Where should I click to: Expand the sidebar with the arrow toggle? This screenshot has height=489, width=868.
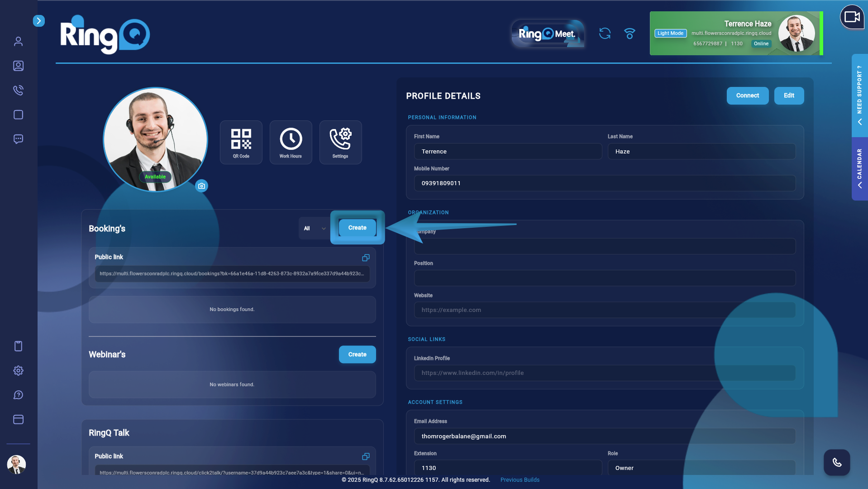click(39, 21)
